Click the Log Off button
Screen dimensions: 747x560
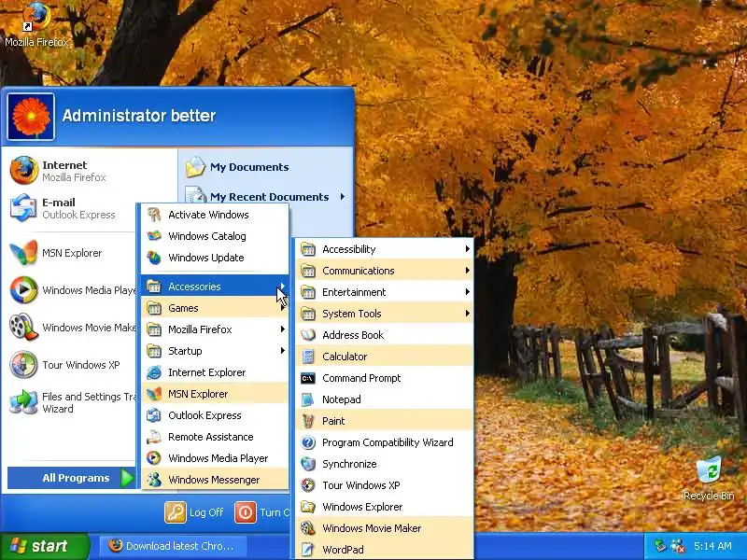pos(194,512)
